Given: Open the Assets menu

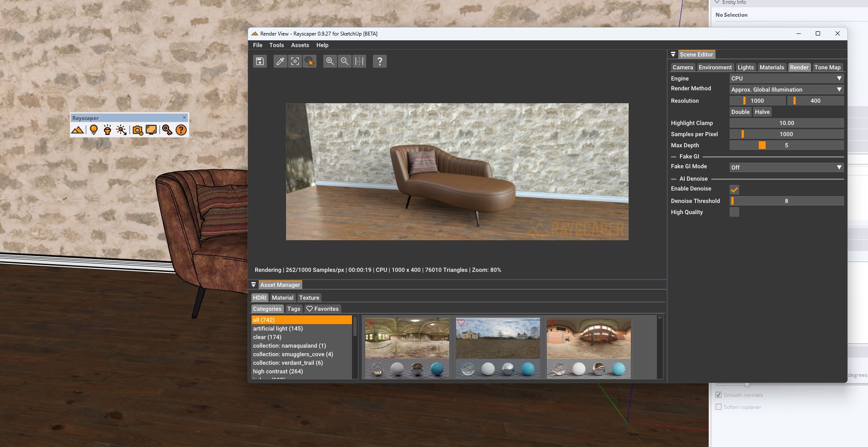Looking at the screenshot, I should pos(300,45).
